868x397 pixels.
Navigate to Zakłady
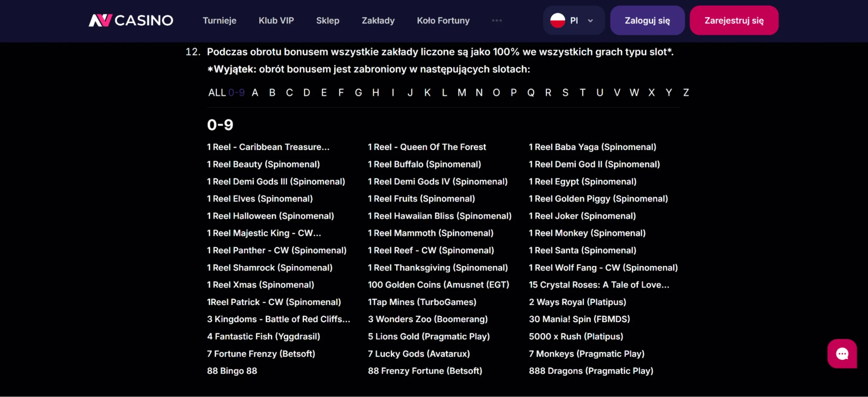[378, 20]
